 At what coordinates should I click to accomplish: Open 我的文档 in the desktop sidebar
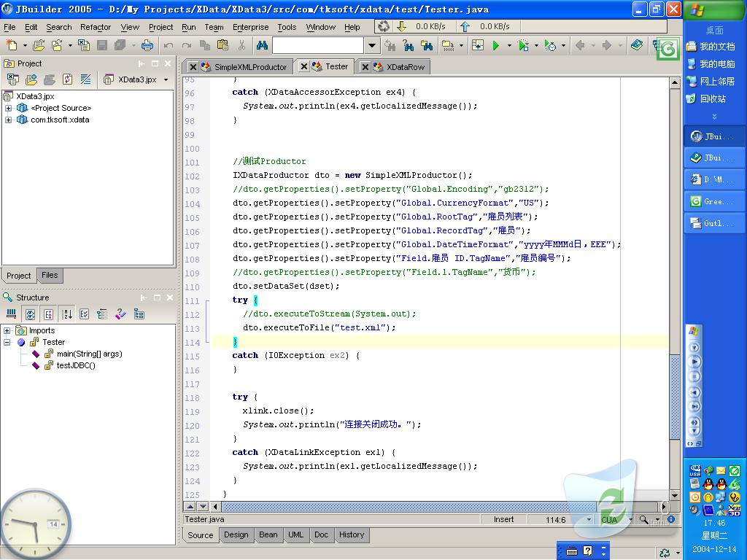click(711, 47)
